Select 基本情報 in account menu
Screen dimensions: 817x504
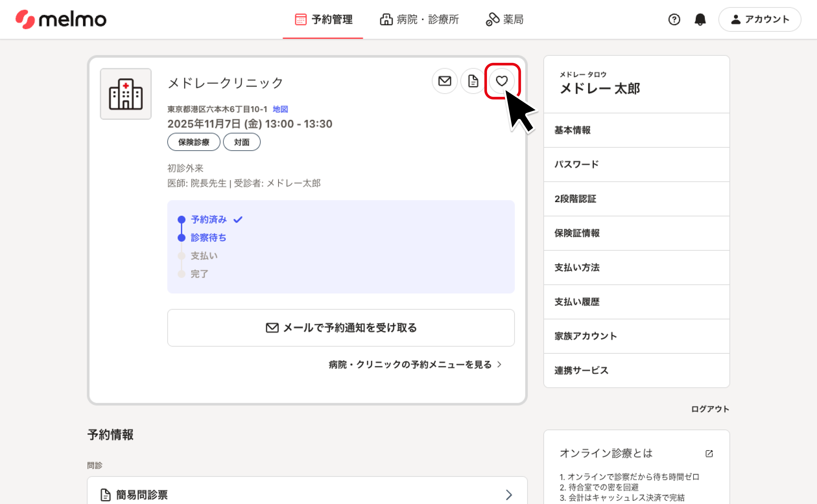[x=573, y=130]
